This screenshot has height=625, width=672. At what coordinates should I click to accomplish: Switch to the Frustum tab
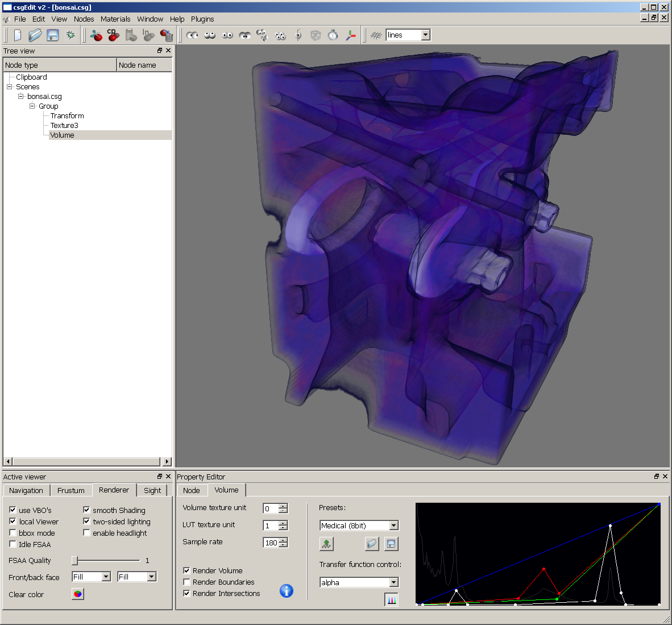point(70,490)
